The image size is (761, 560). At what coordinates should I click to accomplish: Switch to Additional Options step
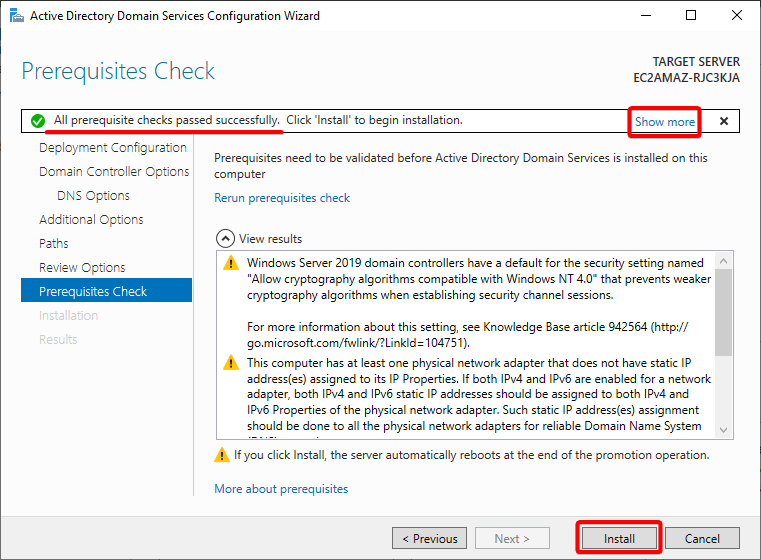pyautogui.click(x=91, y=220)
